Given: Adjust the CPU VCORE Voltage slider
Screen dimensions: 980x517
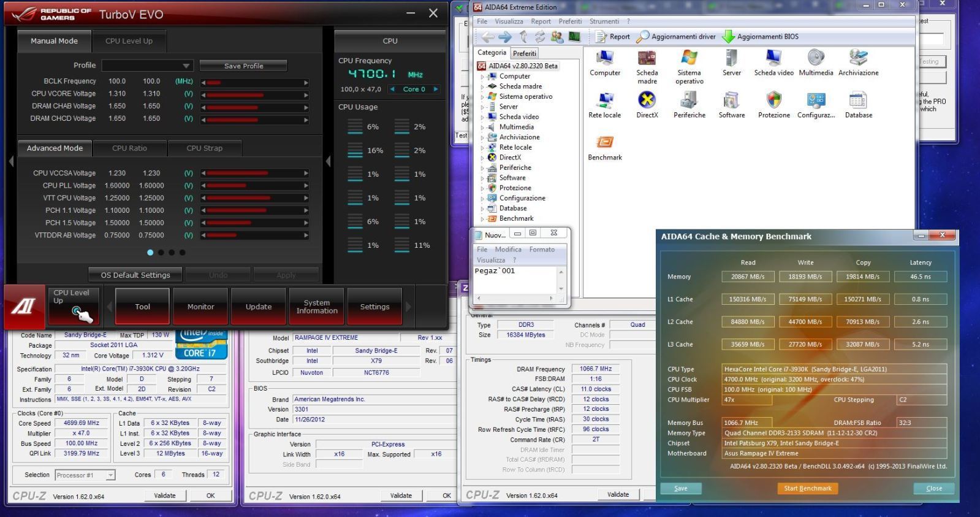Looking at the screenshot, I should click(254, 94).
